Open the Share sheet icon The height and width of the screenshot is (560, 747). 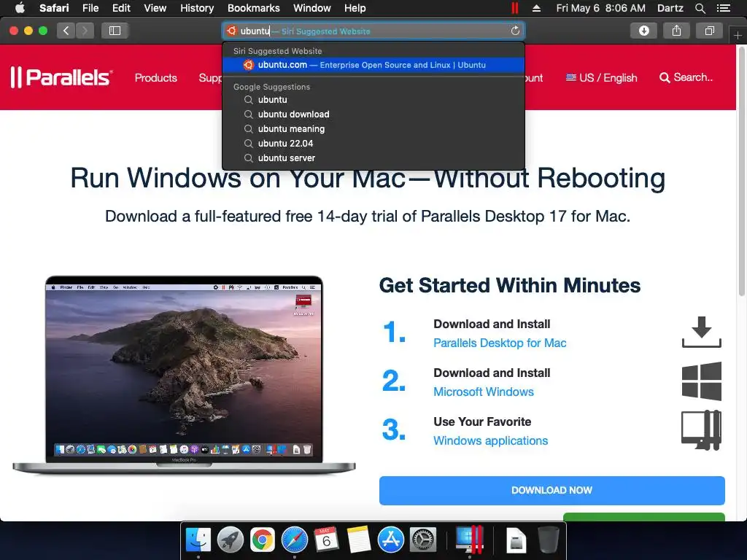click(676, 31)
